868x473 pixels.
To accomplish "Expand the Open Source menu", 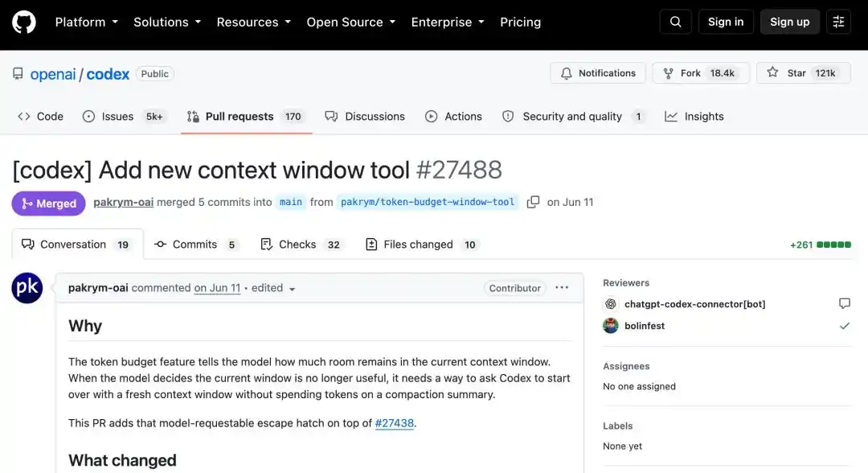I will click(351, 23).
